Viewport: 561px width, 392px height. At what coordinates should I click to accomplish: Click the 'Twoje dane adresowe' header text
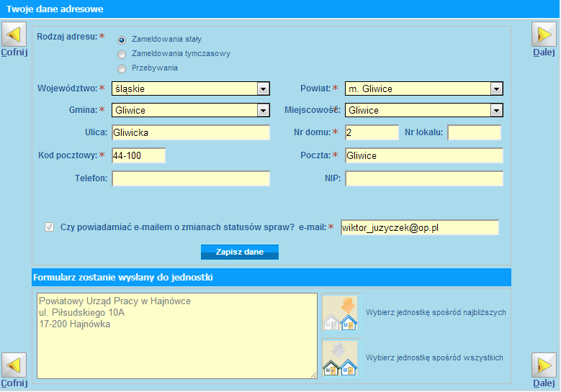[55, 9]
